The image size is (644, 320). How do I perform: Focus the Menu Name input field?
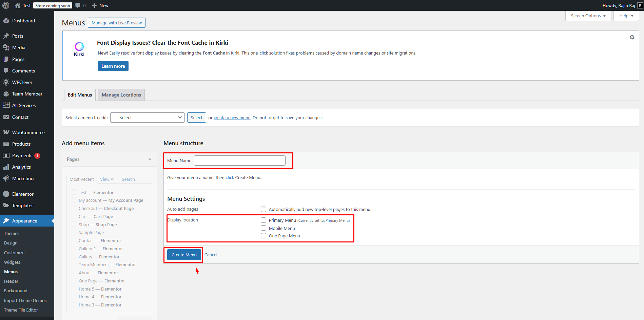click(x=240, y=161)
